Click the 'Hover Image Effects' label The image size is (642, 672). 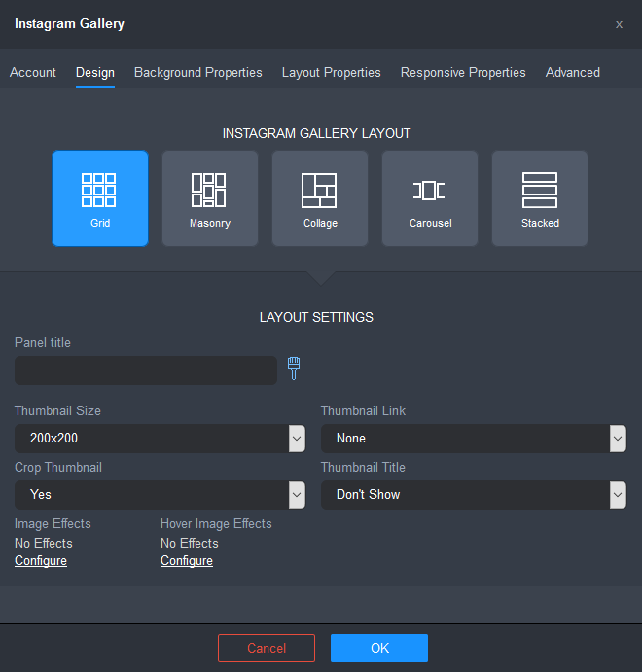[216, 524]
